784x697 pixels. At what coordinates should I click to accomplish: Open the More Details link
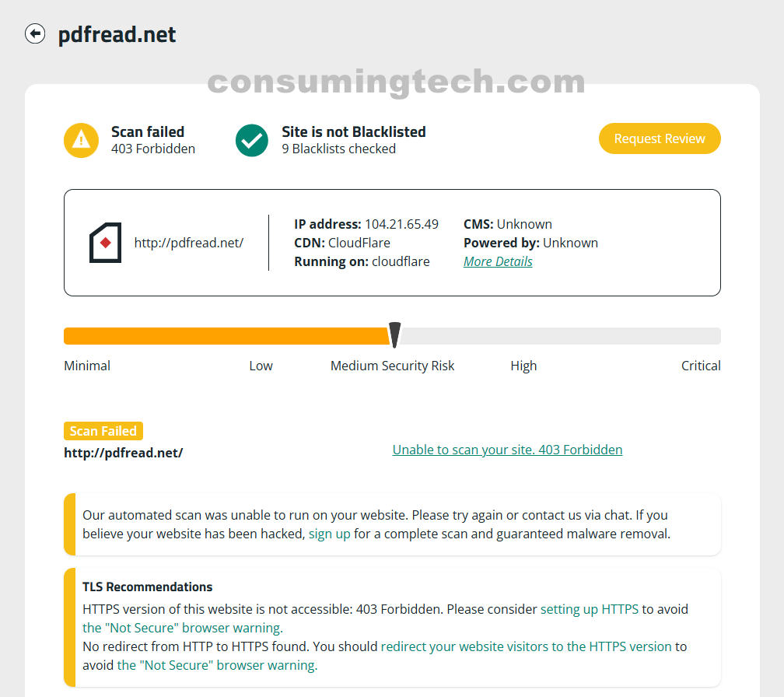498,261
